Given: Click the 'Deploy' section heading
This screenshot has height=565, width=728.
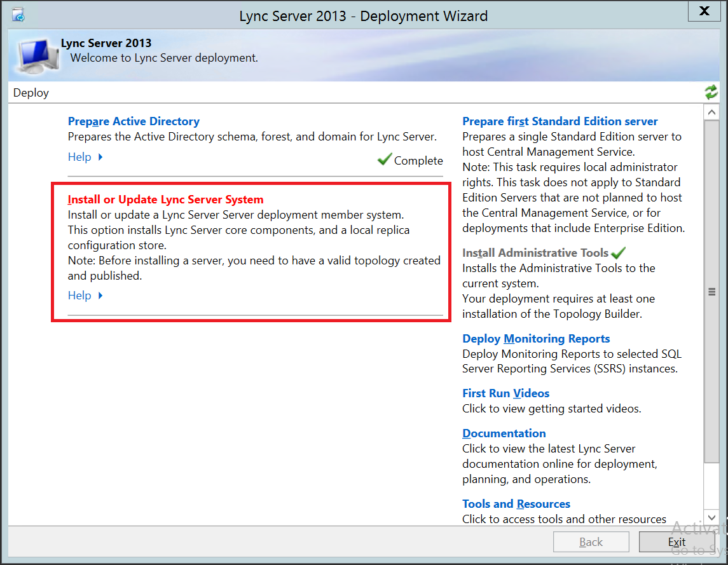Looking at the screenshot, I should (x=31, y=93).
